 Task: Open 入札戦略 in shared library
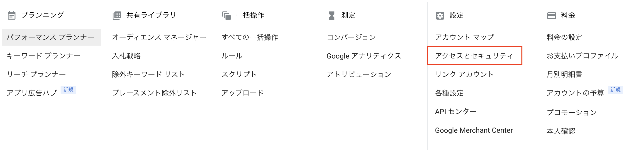tap(127, 56)
